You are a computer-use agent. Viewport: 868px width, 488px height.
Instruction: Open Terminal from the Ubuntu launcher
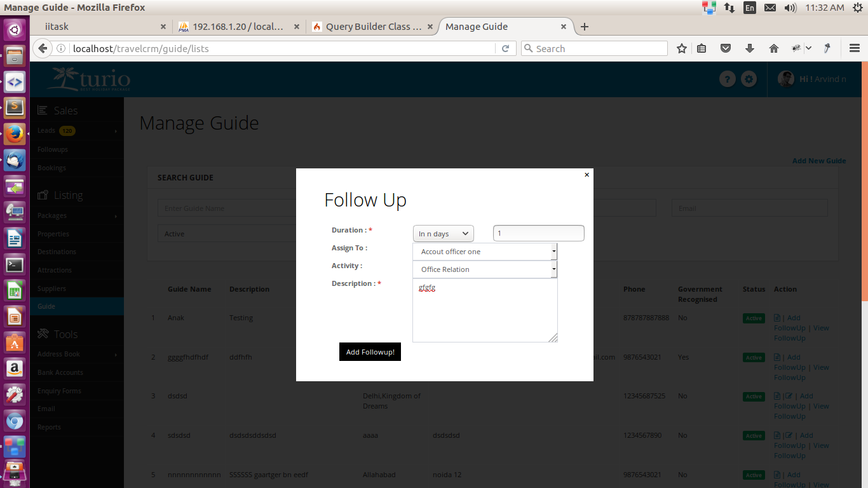(14, 265)
